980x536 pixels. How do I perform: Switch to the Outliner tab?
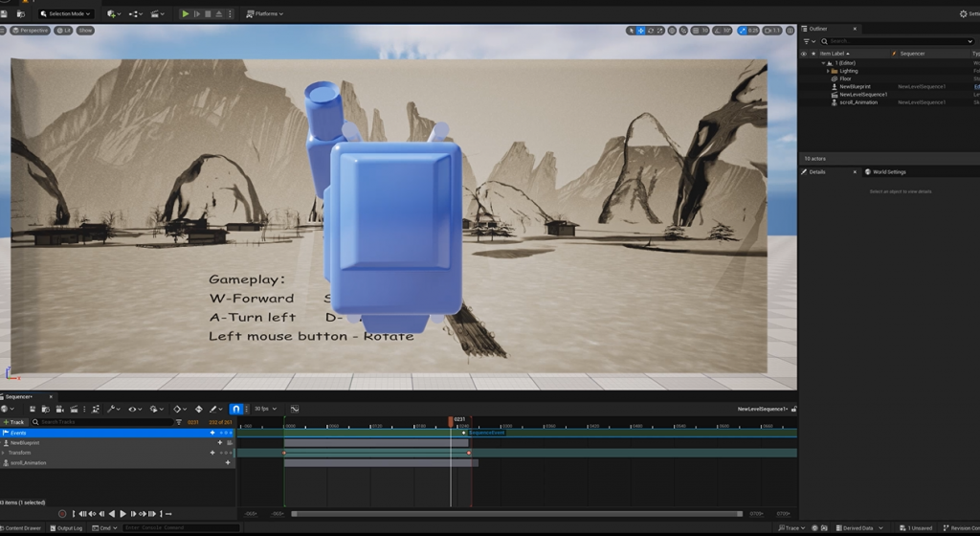pos(817,29)
